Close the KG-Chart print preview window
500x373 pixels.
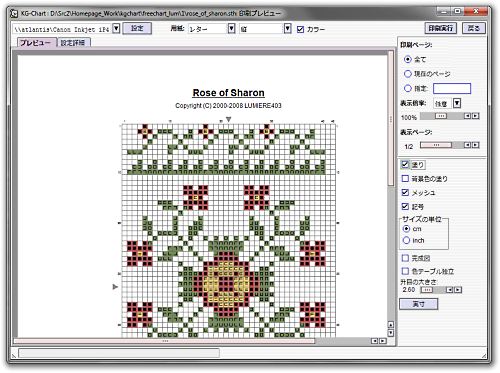(476, 12)
